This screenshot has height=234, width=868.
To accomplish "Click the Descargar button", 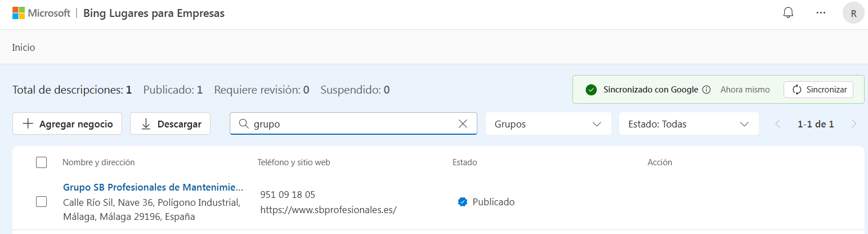I will click(x=170, y=124).
